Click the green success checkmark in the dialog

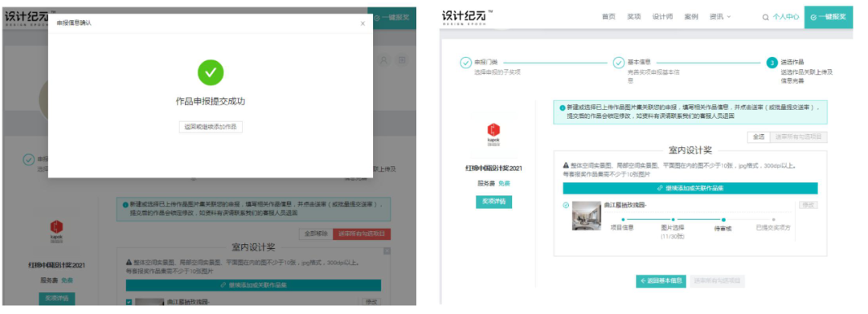tap(211, 72)
